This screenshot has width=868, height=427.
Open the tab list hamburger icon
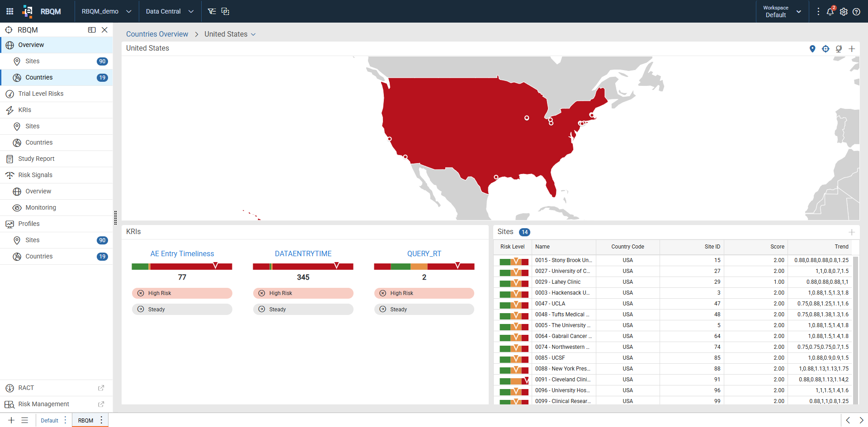tap(25, 420)
